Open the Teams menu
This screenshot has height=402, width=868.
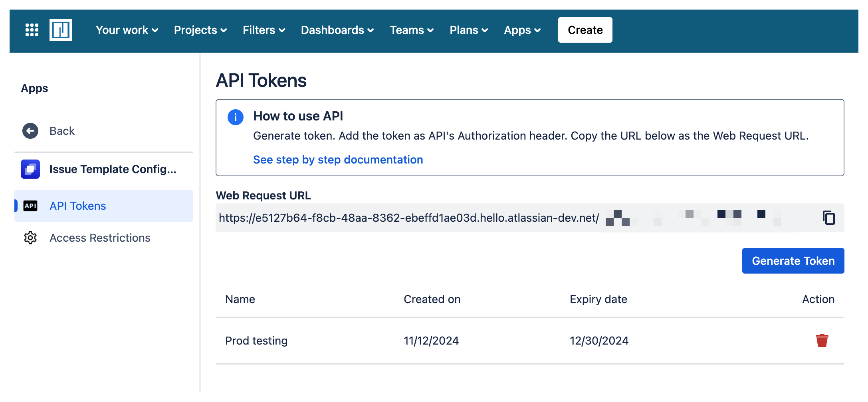(411, 30)
